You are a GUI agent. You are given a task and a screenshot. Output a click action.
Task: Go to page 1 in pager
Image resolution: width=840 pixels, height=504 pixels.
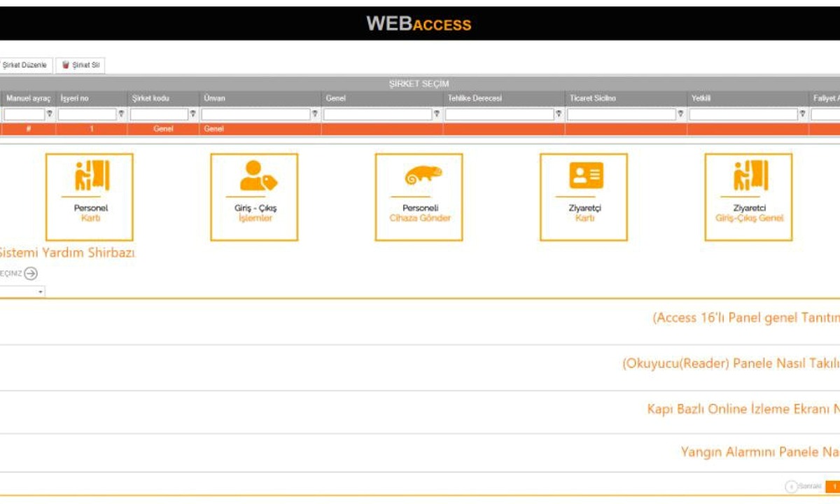(x=833, y=486)
